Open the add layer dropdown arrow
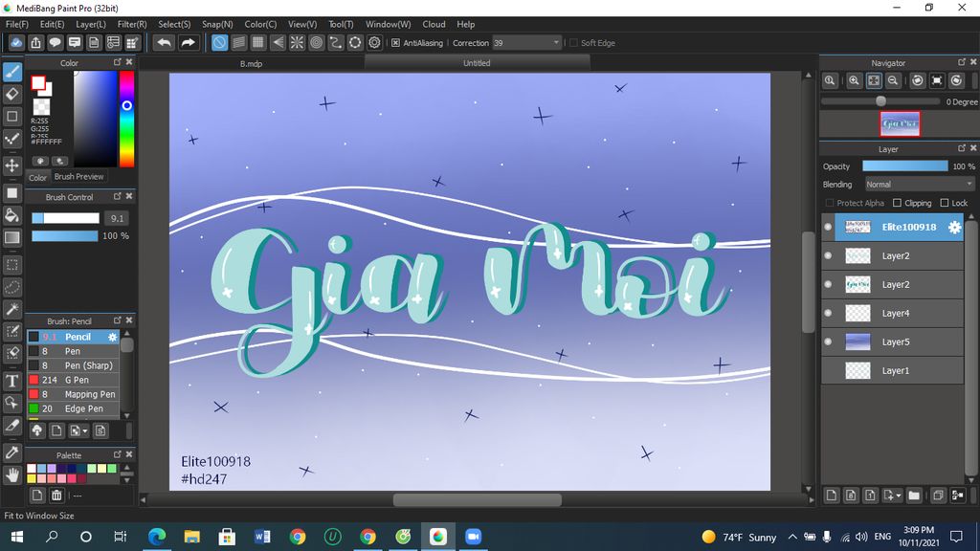Screen dimensions: 980x551 click(x=898, y=496)
